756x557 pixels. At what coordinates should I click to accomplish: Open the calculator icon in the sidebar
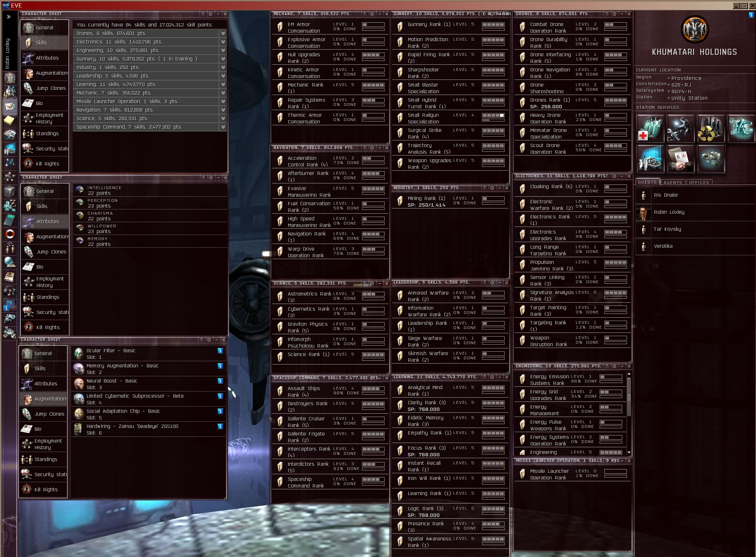point(9,220)
